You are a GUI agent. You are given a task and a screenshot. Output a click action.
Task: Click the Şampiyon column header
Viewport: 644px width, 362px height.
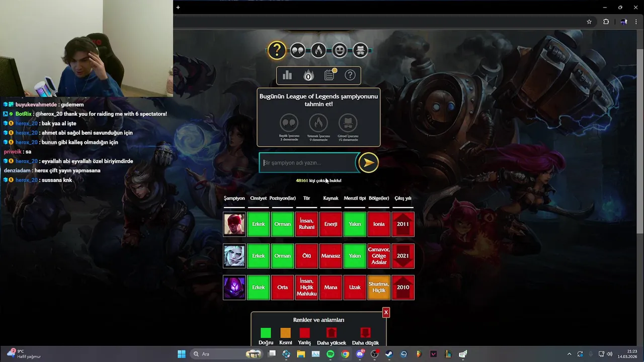(234, 198)
